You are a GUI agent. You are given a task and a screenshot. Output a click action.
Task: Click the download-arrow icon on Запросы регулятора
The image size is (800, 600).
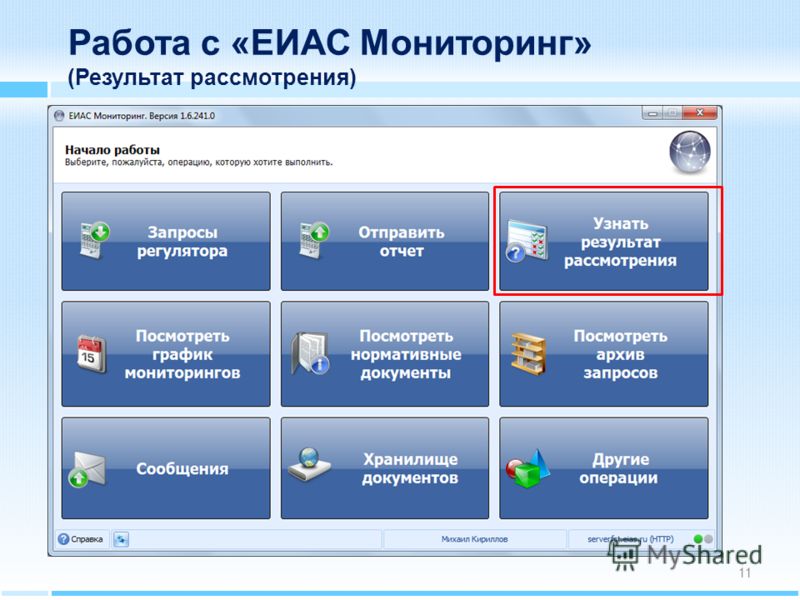tap(95, 240)
